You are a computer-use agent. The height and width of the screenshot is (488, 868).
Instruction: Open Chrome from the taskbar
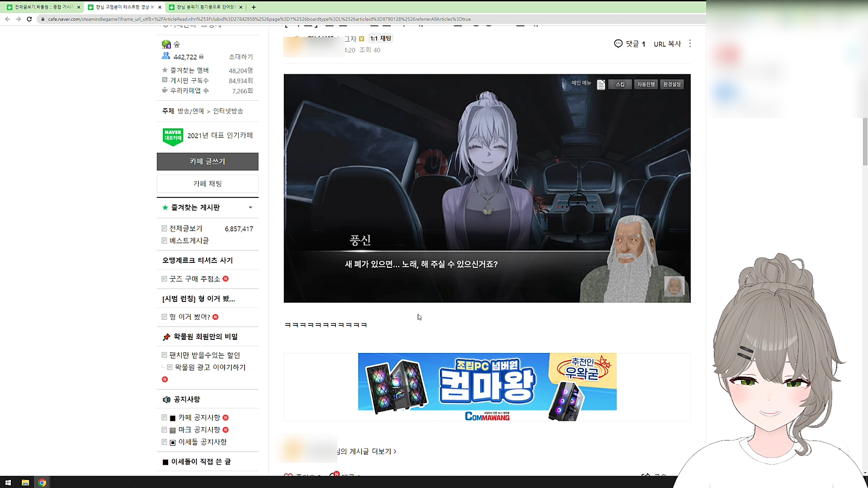point(42,483)
